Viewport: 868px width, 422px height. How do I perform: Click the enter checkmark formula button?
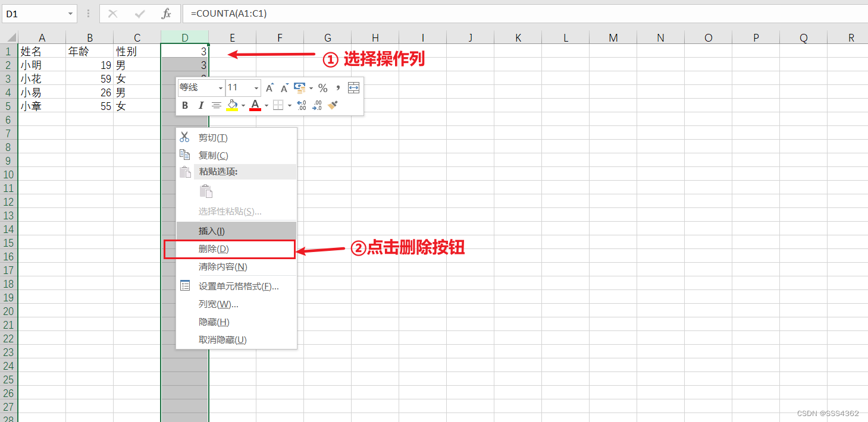pyautogui.click(x=140, y=14)
